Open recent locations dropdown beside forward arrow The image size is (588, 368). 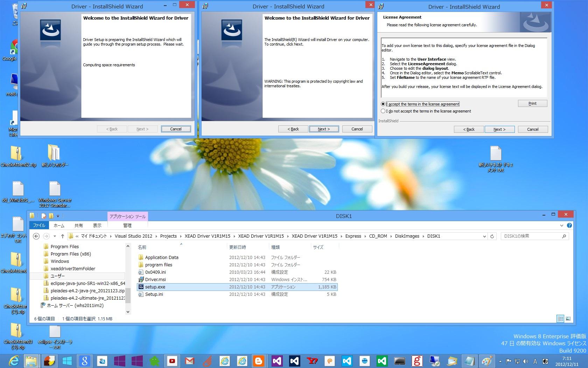(55, 236)
